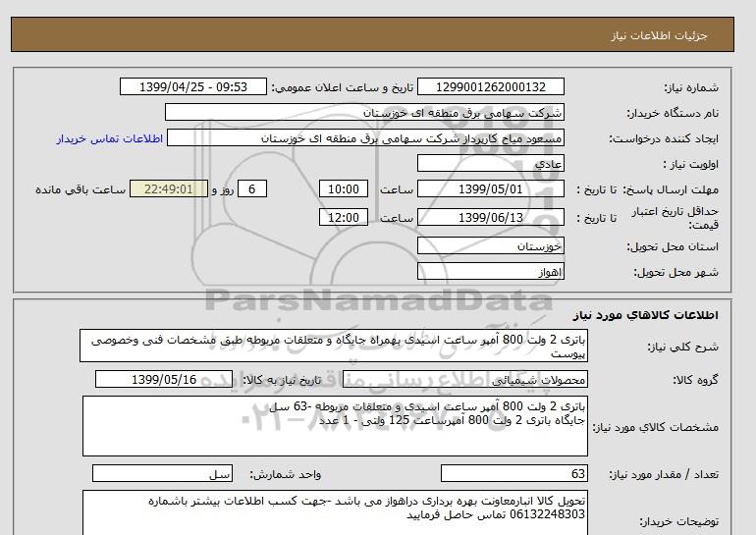Select the goods group field محصولات شیمیائی
756x535 pixels.
pyautogui.click(x=465, y=380)
